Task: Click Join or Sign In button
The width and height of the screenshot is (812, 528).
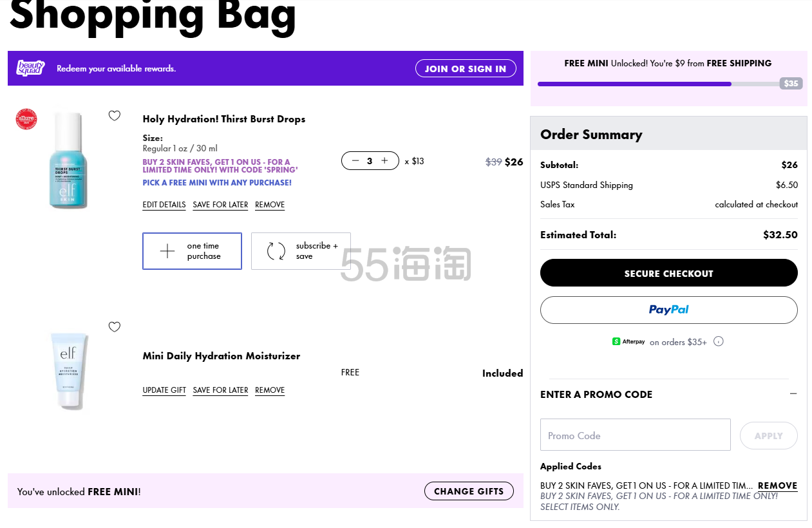Action: [x=466, y=68]
